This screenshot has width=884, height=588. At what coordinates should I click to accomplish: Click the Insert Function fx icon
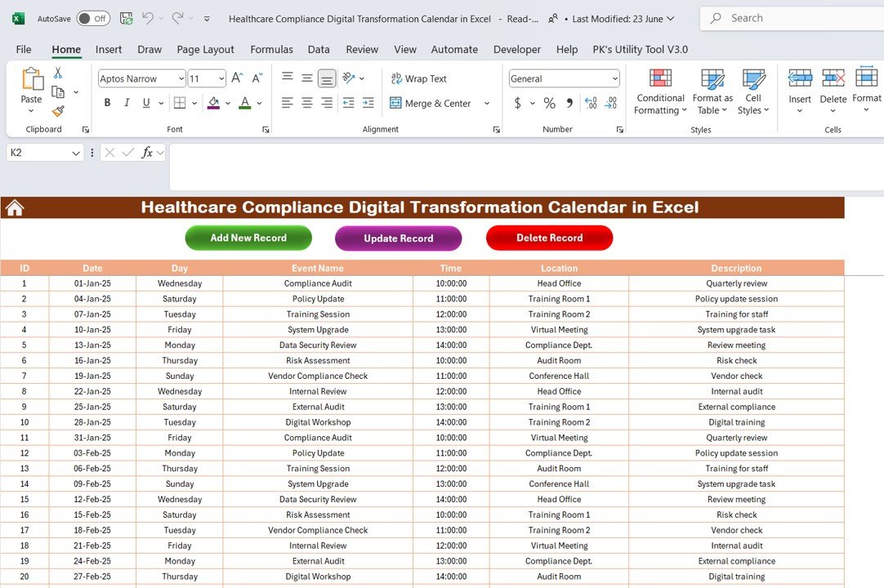[x=147, y=152]
